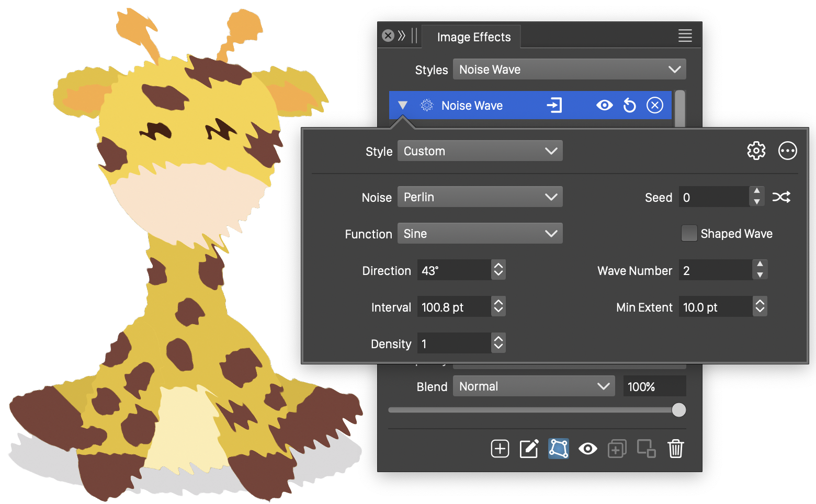Click the randomize seed shuffle icon
The width and height of the screenshot is (816, 504).
(781, 197)
